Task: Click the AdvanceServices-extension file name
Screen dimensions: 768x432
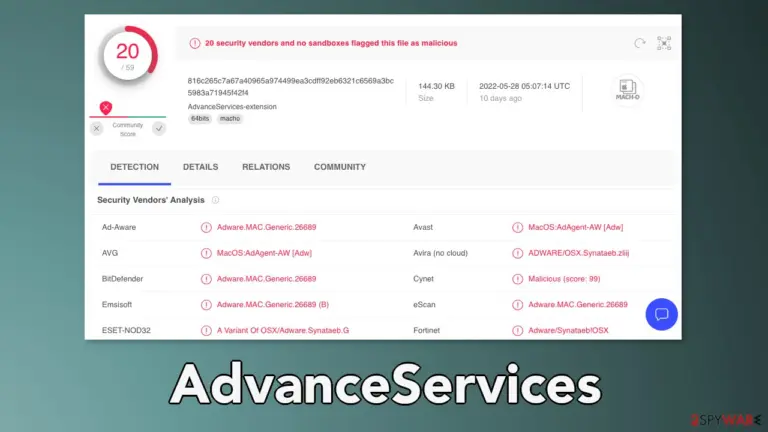Action: [x=232, y=106]
